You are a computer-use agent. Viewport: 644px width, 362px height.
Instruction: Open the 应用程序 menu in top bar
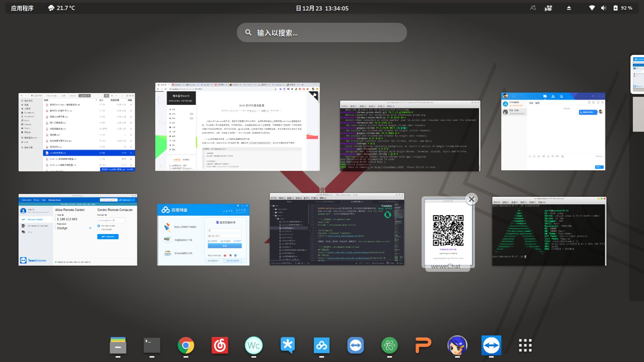tap(22, 8)
